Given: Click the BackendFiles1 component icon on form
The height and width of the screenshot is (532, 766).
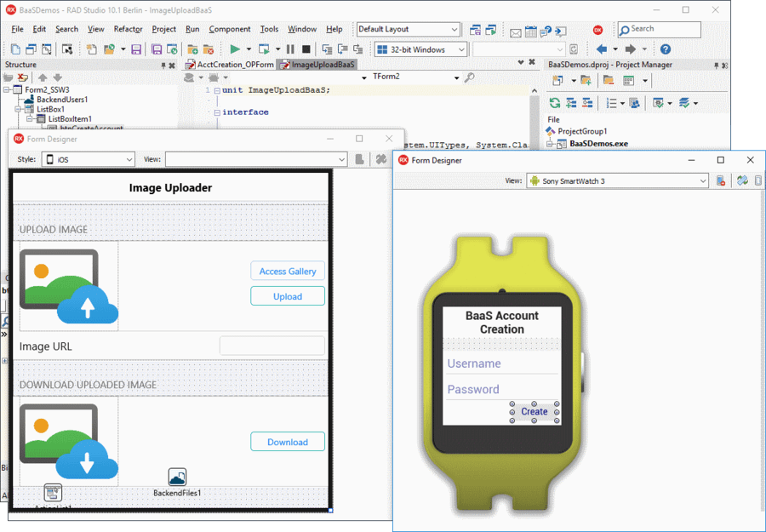Looking at the screenshot, I should point(177,477).
